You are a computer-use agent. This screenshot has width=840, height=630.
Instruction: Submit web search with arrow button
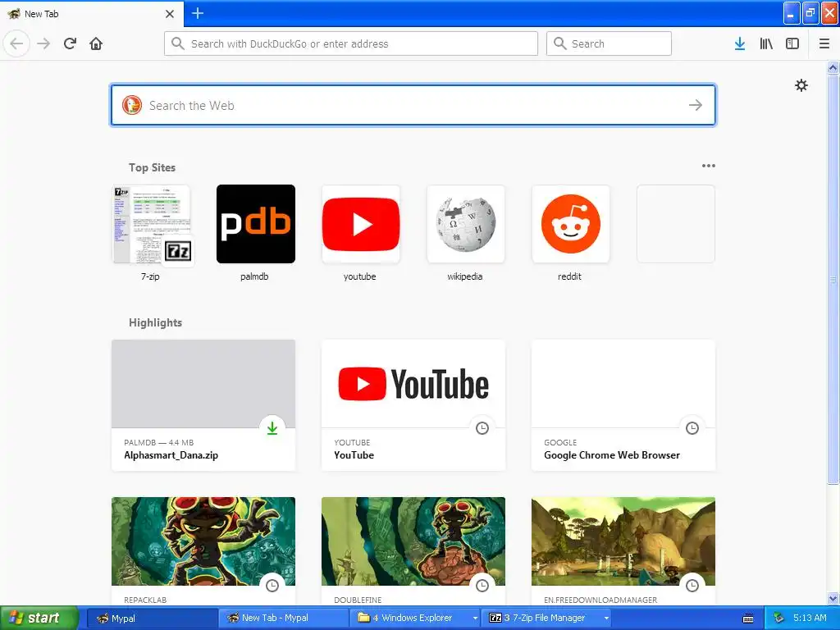tap(696, 105)
